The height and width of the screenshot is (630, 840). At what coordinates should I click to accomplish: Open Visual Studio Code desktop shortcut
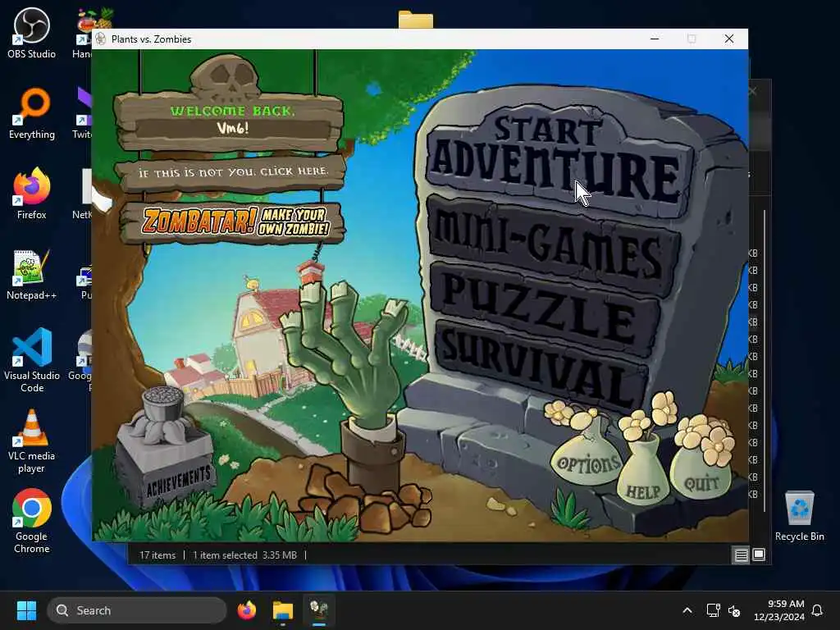[x=32, y=360]
